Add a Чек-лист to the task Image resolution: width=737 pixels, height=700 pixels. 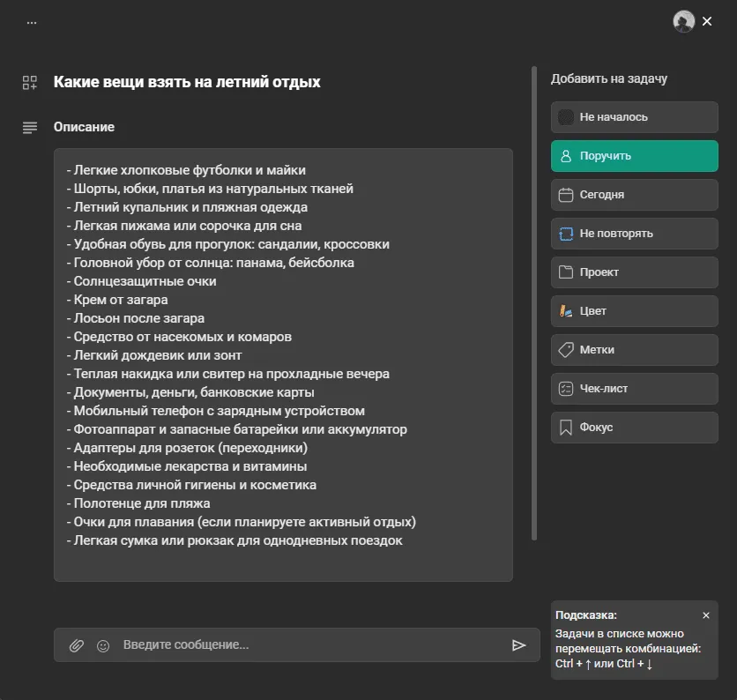tap(634, 389)
